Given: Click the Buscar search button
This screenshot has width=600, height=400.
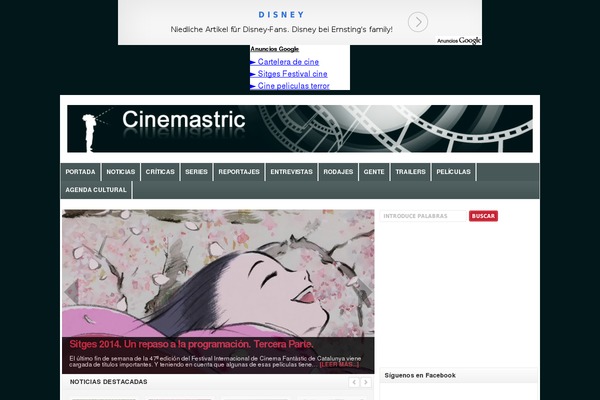Looking at the screenshot, I should (483, 216).
